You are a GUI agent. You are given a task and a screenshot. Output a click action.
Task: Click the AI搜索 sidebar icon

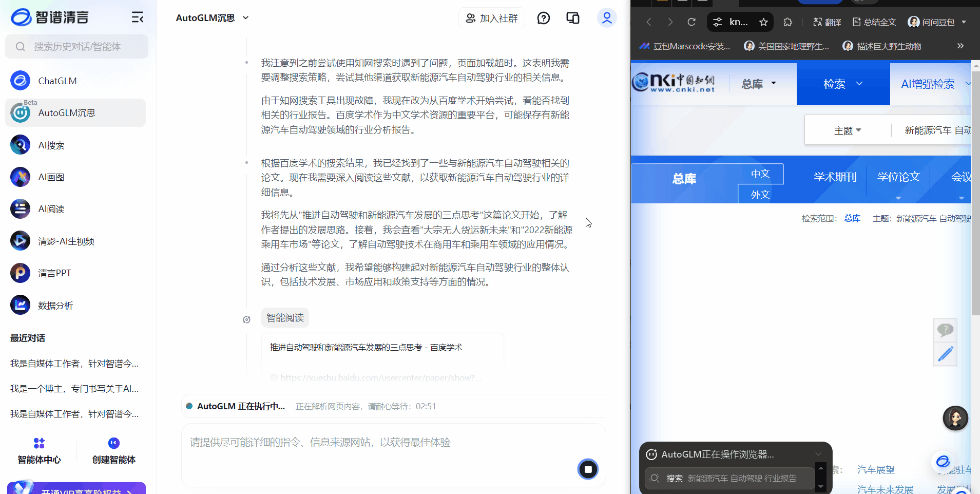20,145
